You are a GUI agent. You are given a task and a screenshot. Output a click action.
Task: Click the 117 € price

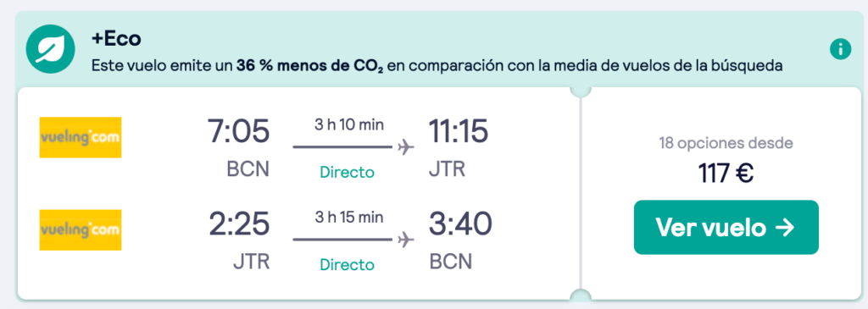pyautogui.click(x=726, y=174)
